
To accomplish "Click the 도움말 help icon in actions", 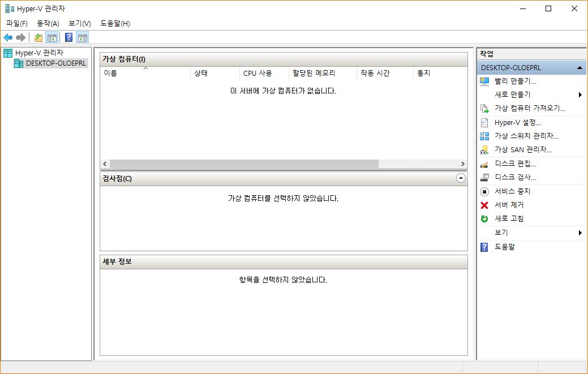I will [x=484, y=247].
